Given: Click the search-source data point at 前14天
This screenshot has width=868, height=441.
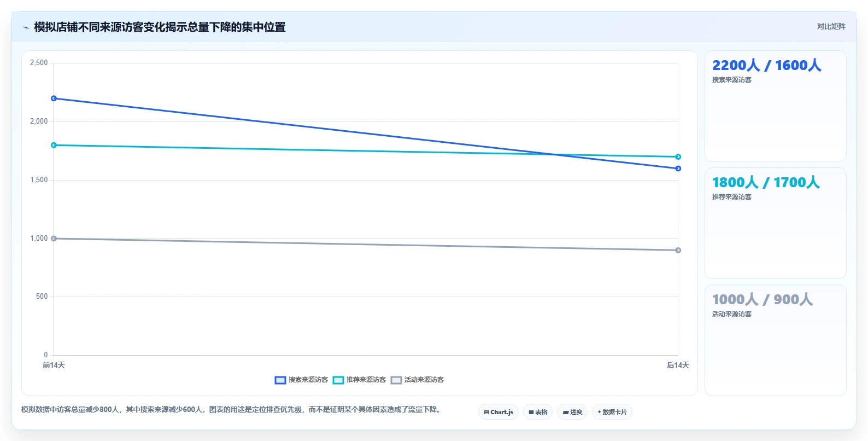Looking at the screenshot, I should pyautogui.click(x=54, y=98).
